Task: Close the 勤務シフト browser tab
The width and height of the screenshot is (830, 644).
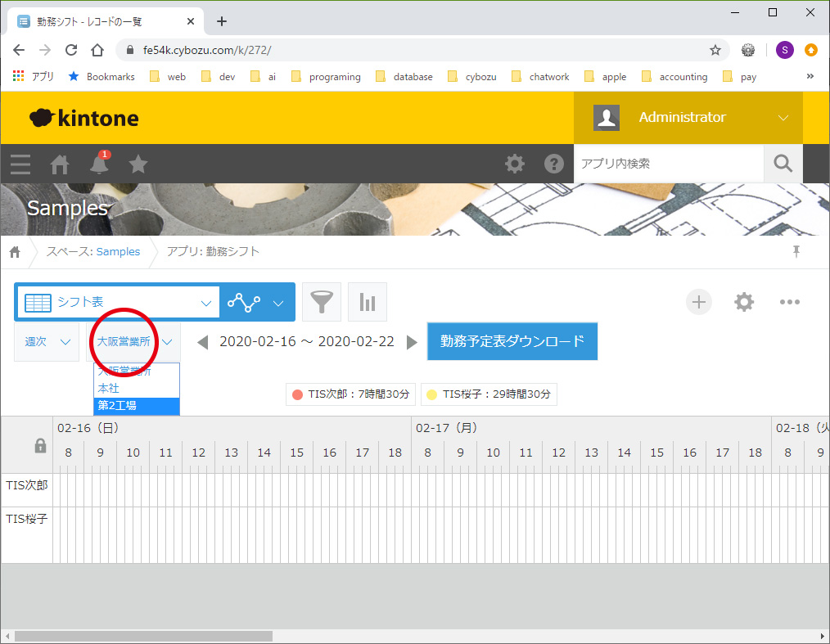Action: coord(191,22)
